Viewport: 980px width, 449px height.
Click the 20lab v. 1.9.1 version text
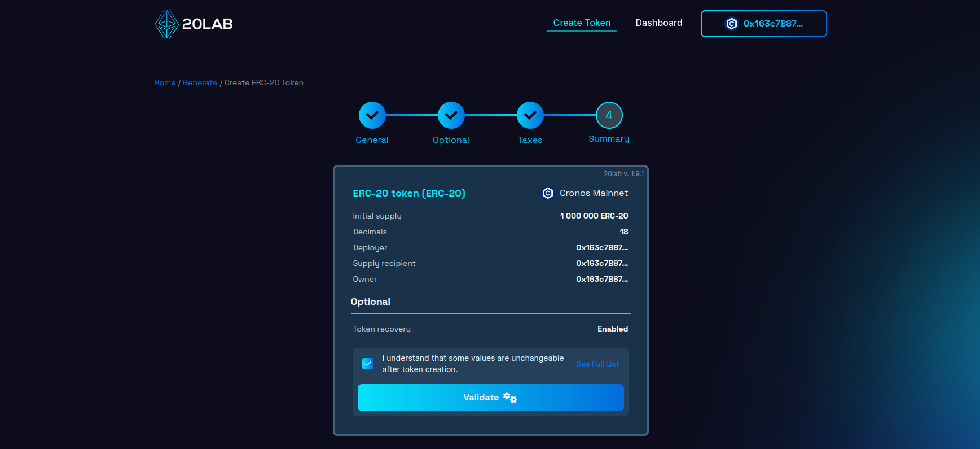click(623, 174)
